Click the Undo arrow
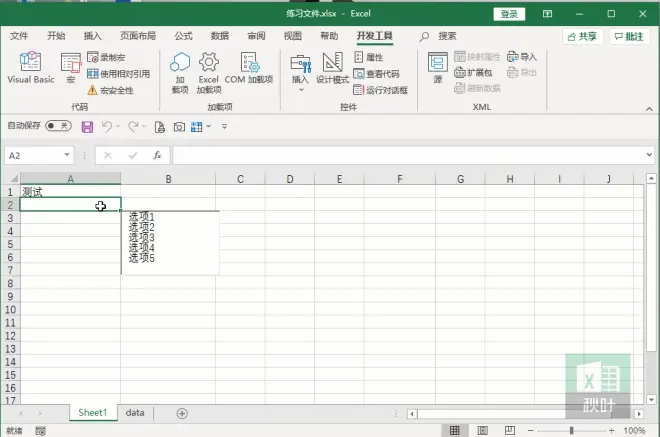Viewport: 660px width, 437px height. click(107, 127)
